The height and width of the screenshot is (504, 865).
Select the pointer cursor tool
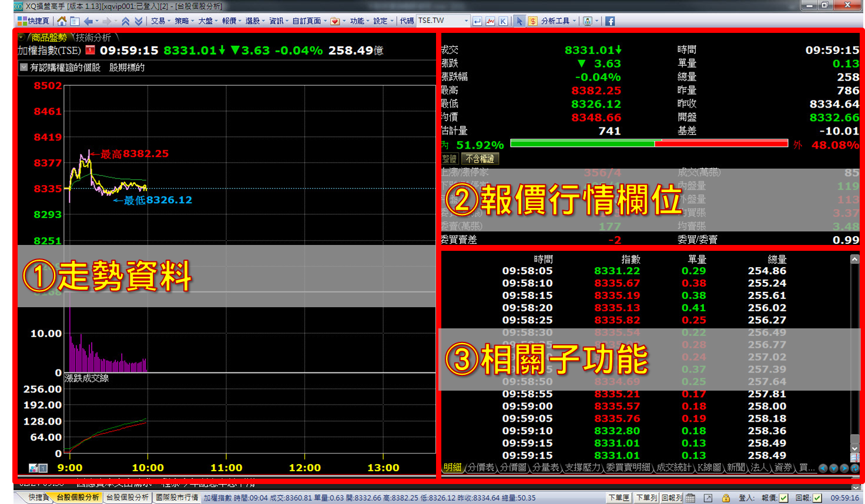pos(519,21)
